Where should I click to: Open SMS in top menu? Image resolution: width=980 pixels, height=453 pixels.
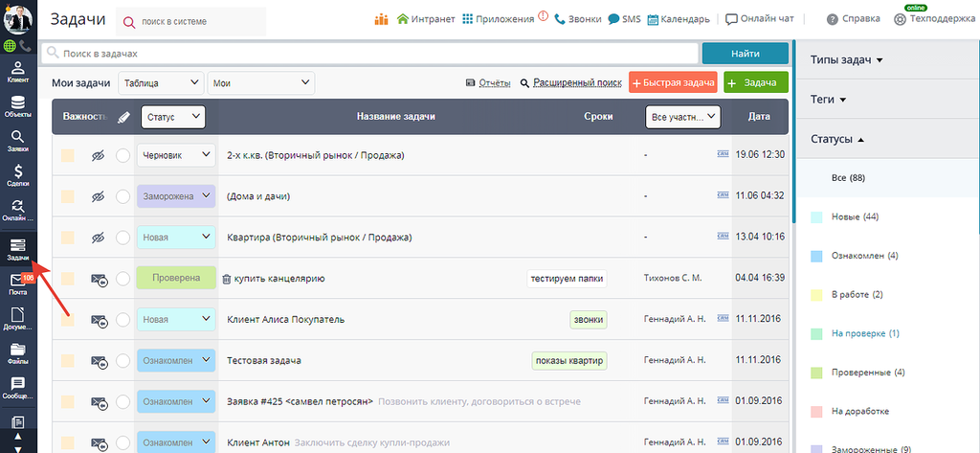[x=624, y=19]
